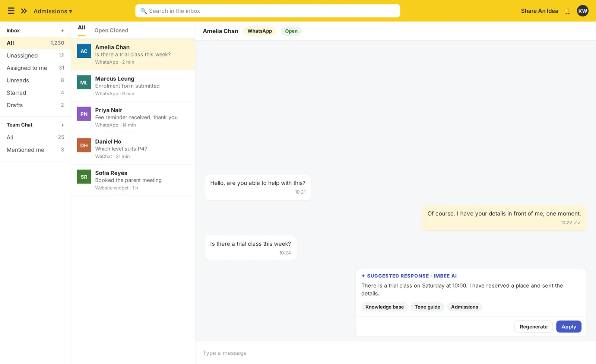Click the search magnifier icon

(x=143, y=11)
